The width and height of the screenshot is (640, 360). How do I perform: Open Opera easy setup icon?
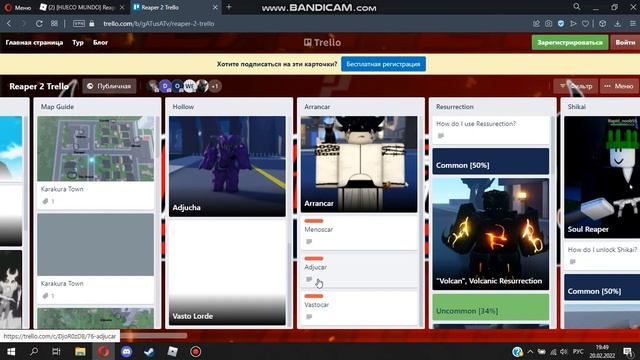pyautogui.click(x=632, y=24)
